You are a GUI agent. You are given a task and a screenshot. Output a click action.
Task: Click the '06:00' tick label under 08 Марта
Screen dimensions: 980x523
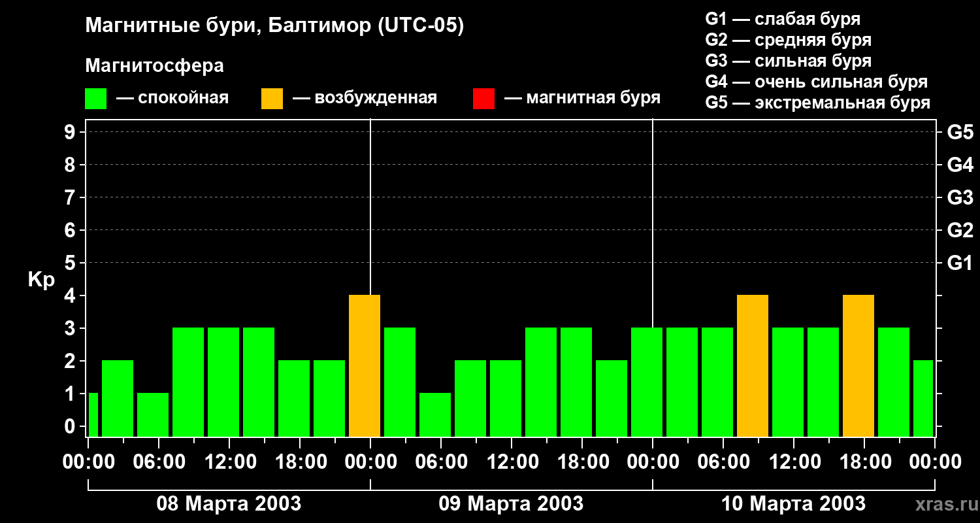(x=159, y=462)
